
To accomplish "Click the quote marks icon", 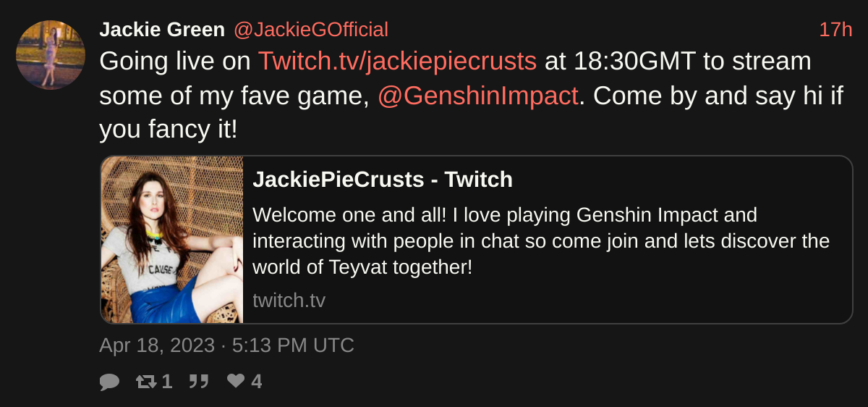I will (x=199, y=381).
